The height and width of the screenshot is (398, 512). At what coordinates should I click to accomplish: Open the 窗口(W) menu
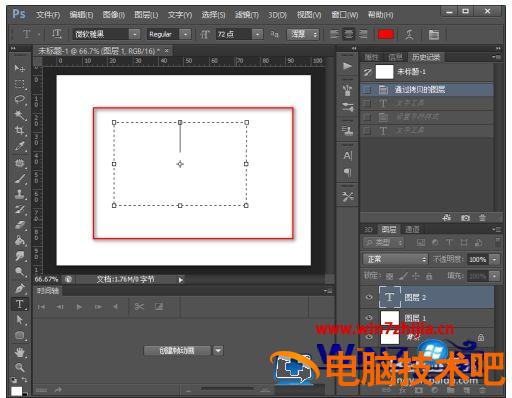point(344,15)
